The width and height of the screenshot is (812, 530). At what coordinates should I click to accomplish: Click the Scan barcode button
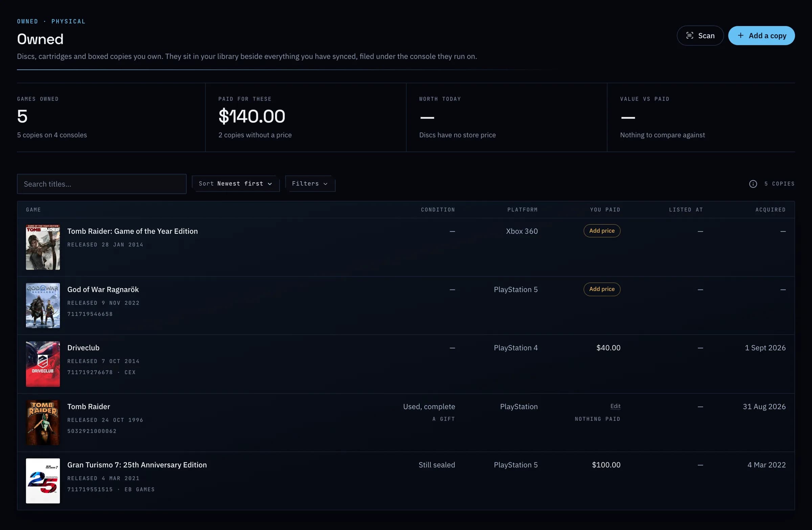pos(700,36)
